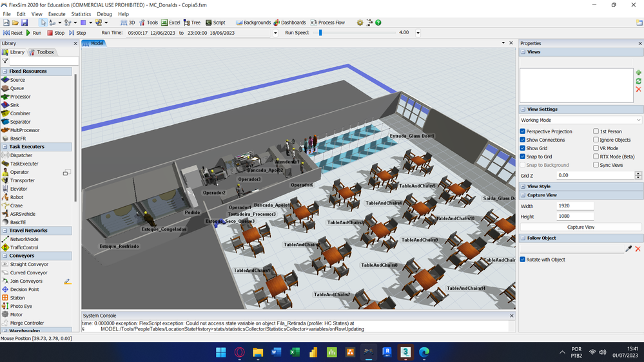Open the File menu

click(x=7, y=14)
